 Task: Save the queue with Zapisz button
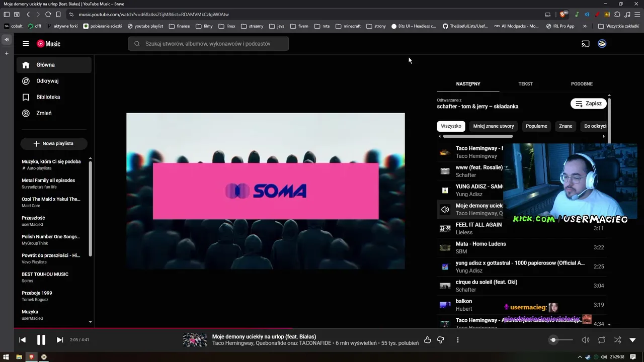pos(588,104)
